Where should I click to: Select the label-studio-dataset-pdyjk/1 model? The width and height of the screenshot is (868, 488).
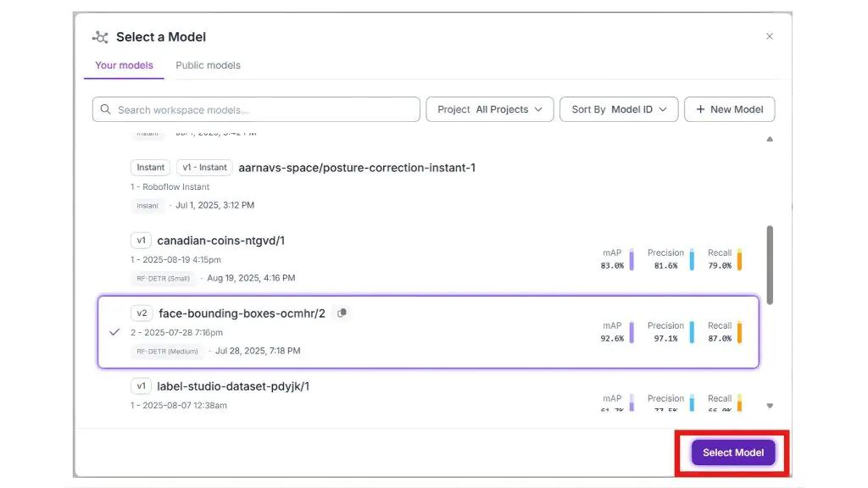coord(233,386)
